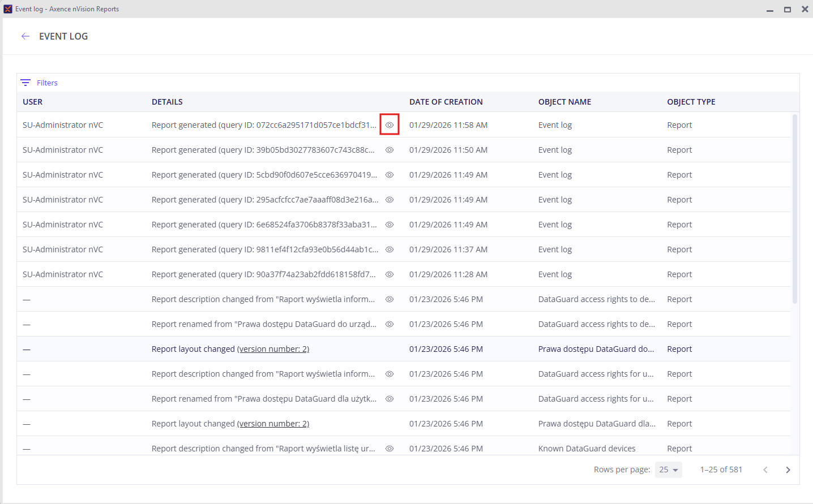Click the previous page arrow
Image resolution: width=813 pixels, height=504 pixels.
(765, 470)
